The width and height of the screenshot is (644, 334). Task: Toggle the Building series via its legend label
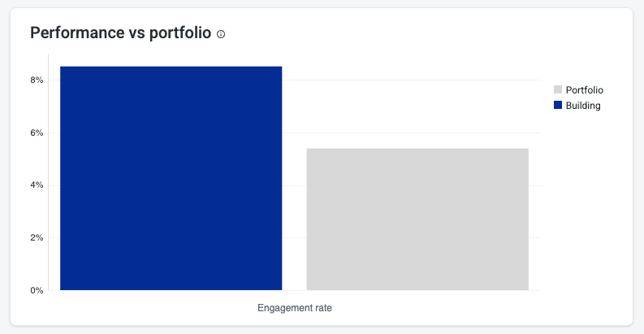tap(583, 106)
